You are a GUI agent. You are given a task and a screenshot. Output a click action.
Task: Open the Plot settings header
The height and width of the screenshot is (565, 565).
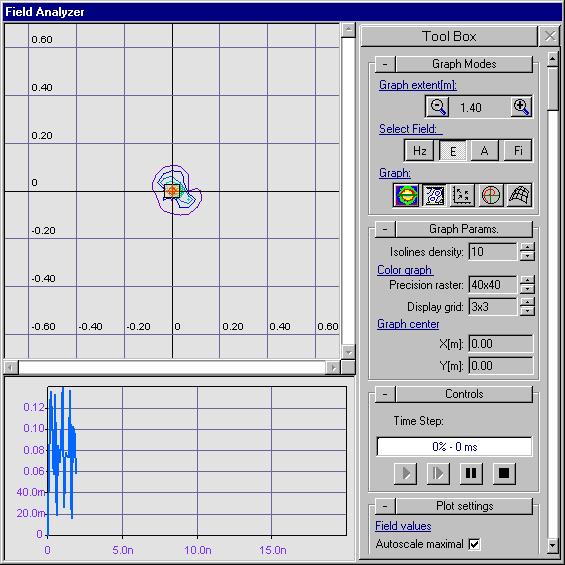click(464, 506)
